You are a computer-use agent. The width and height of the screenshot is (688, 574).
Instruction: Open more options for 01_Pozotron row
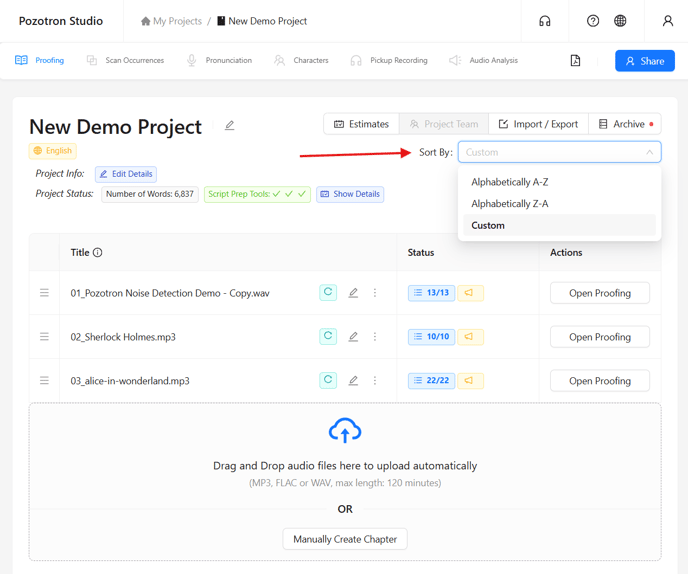pos(375,293)
